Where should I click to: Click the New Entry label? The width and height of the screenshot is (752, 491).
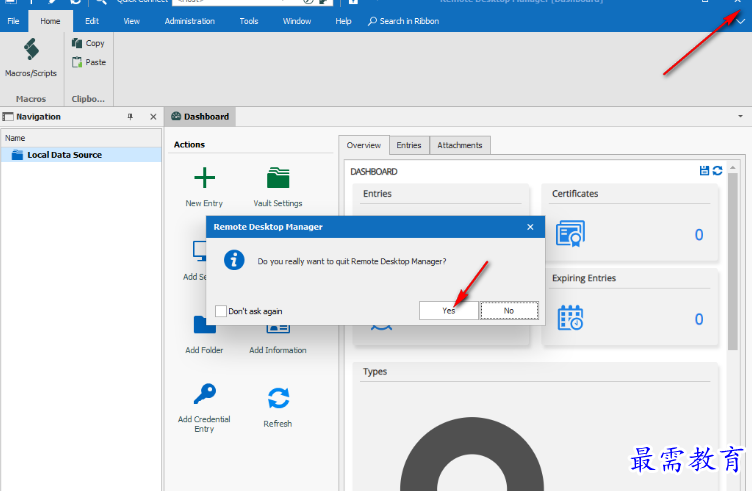204,203
